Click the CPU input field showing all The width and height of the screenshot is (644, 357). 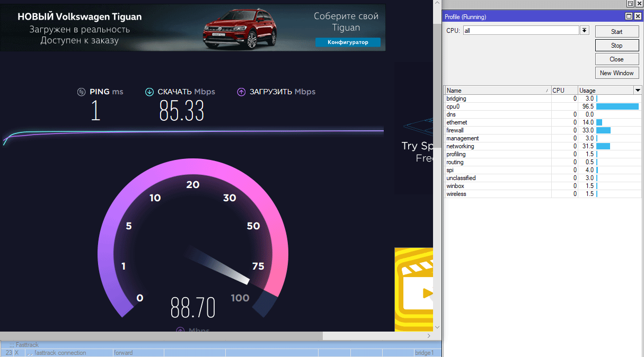[520, 31]
